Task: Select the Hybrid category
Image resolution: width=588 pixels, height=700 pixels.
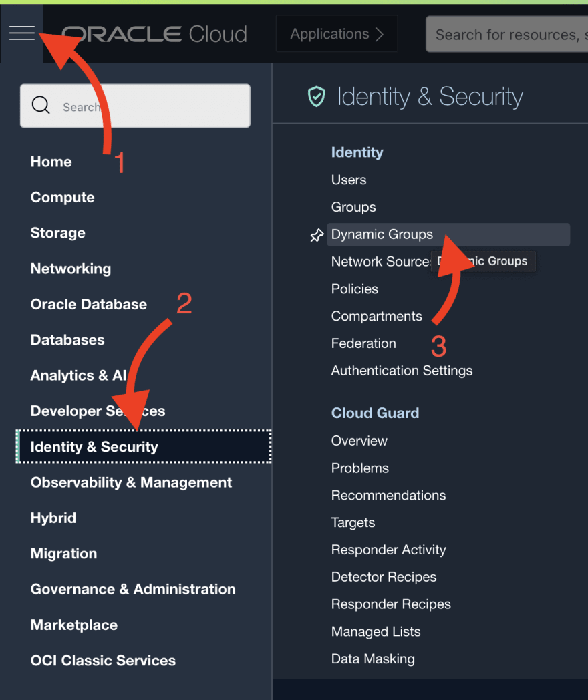Action: pyautogui.click(x=53, y=518)
